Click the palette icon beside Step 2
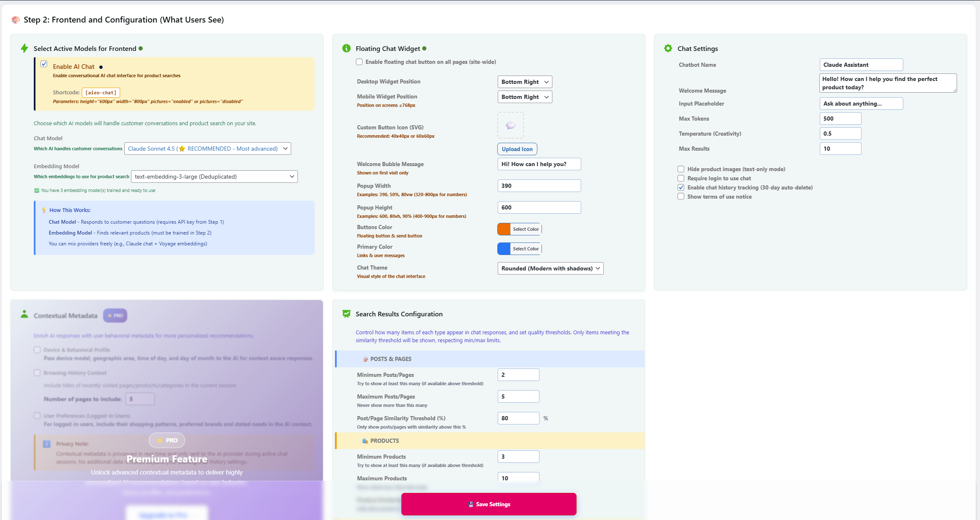The width and height of the screenshot is (980, 520). tap(15, 20)
